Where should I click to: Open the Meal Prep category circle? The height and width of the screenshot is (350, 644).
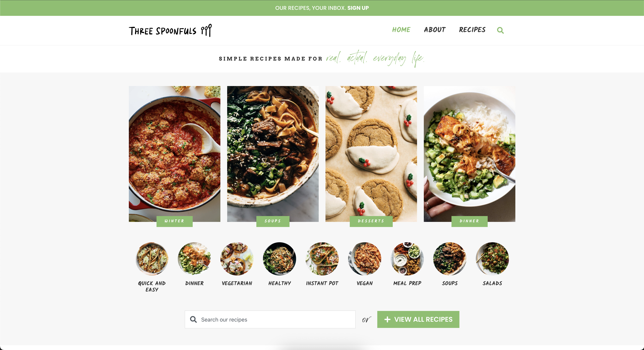click(407, 259)
